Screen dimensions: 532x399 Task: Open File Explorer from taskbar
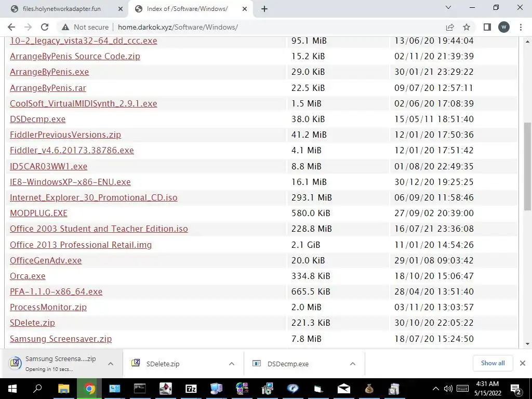pyautogui.click(x=63, y=389)
